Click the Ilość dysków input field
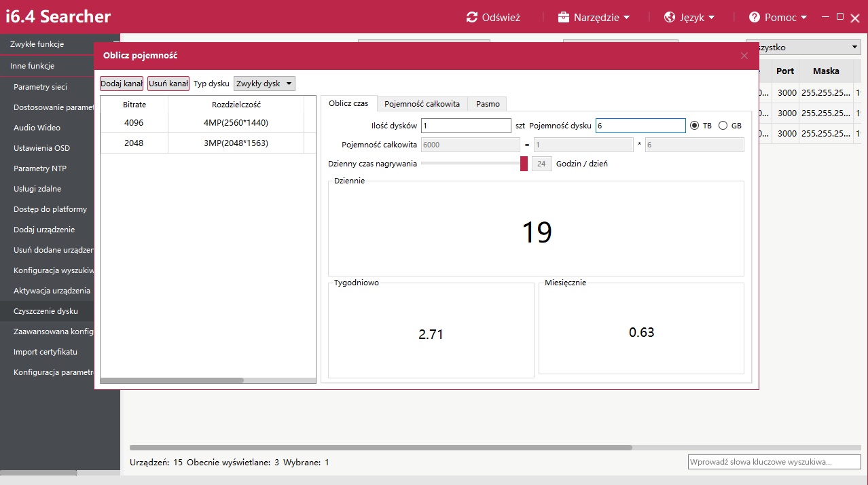868x485 pixels. [466, 126]
